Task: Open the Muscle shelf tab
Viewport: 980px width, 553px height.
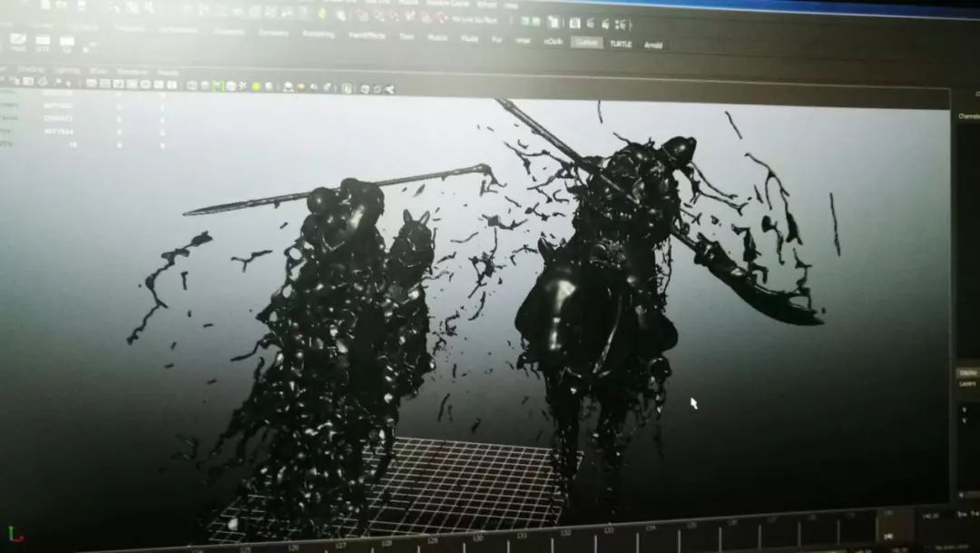Action: [437, 37]
